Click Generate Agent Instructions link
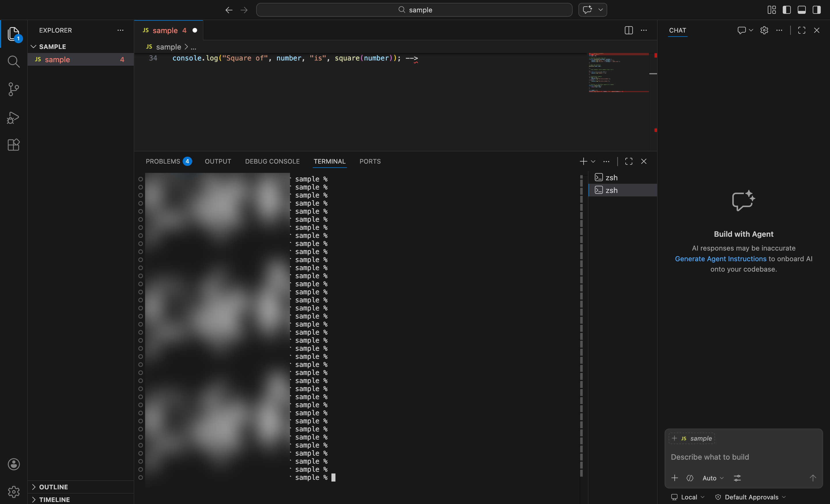 coord(720,259)
